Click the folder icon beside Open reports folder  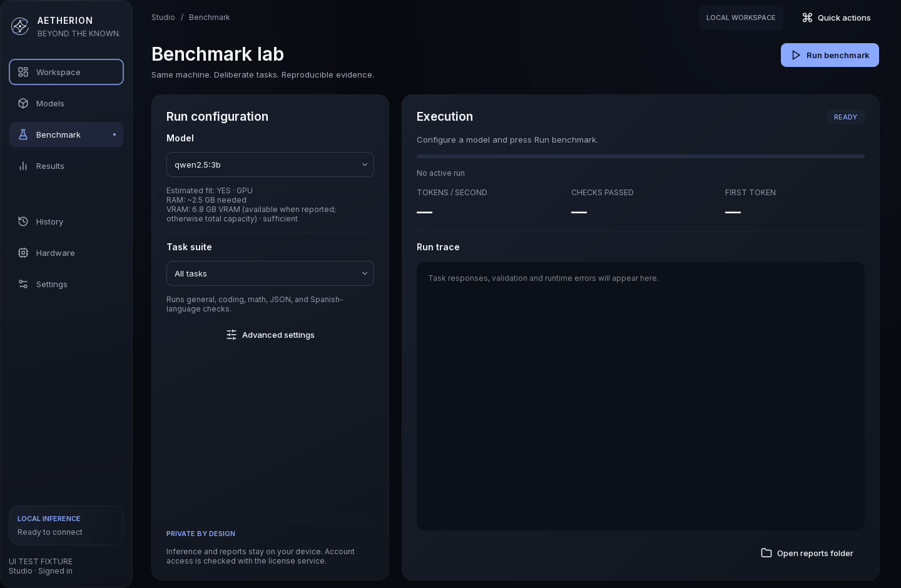click(766, 553)
